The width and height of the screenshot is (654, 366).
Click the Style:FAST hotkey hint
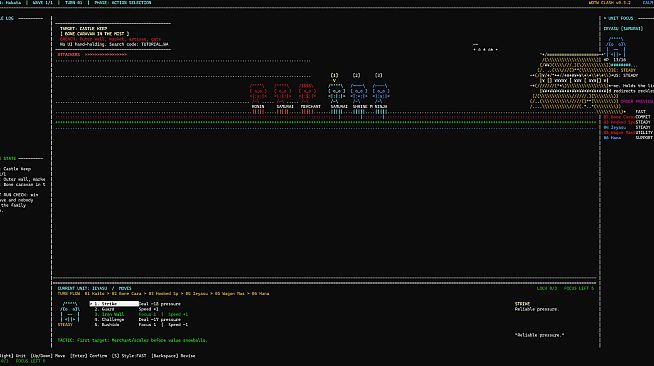click(x=129, y=356)
